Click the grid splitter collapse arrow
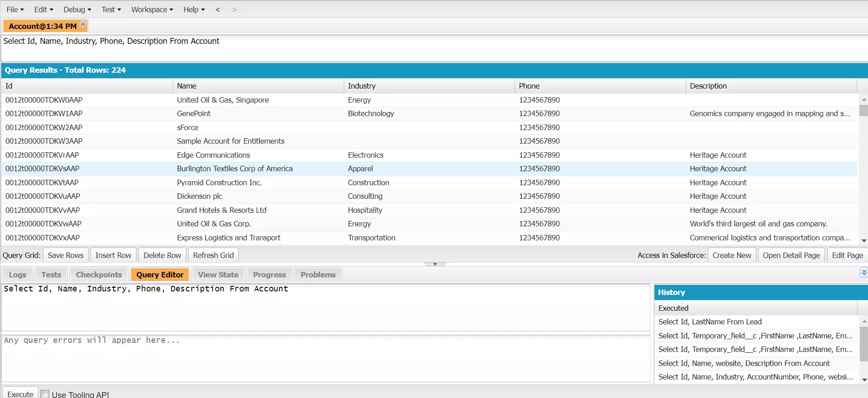 435,264
